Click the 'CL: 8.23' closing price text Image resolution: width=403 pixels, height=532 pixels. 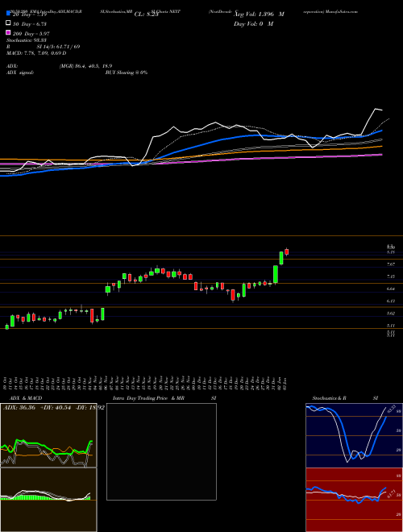coord(146,15)
